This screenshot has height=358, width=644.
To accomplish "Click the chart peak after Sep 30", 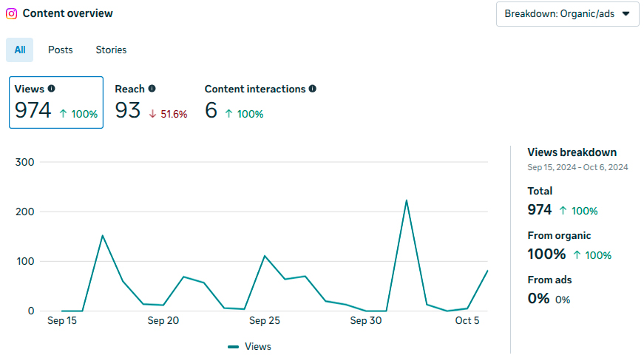I will click(406, 200).
